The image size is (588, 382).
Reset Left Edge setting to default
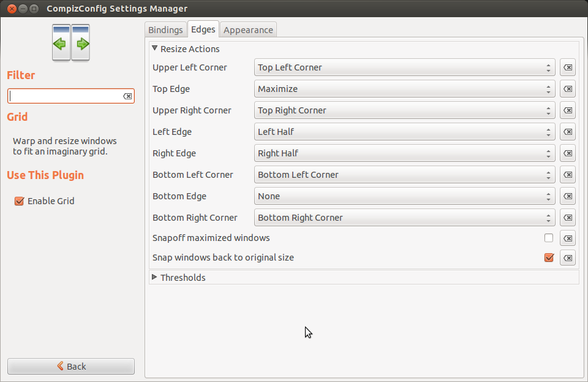(568, 132)
